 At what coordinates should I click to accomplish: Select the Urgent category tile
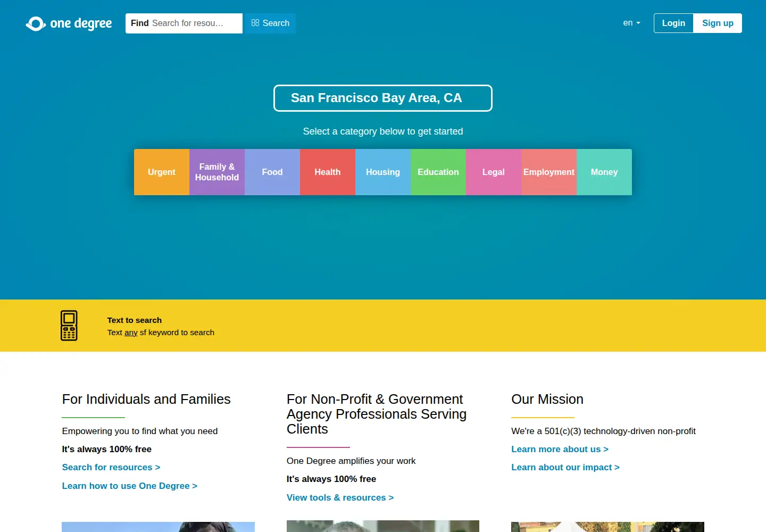162,172
